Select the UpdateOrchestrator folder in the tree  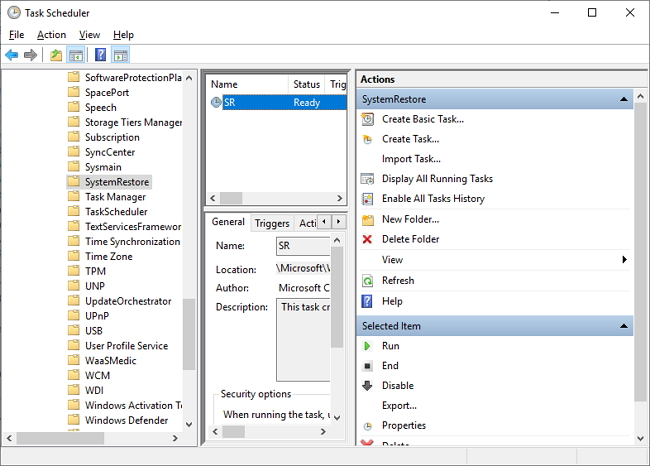[x=127, y=301]
